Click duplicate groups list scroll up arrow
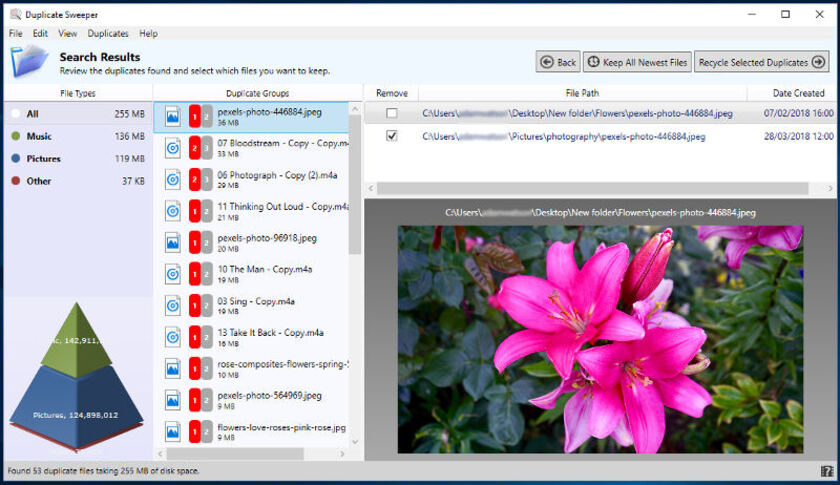This screenshot has width=840, height=485. pyautogui.click(x=355, y=109)
